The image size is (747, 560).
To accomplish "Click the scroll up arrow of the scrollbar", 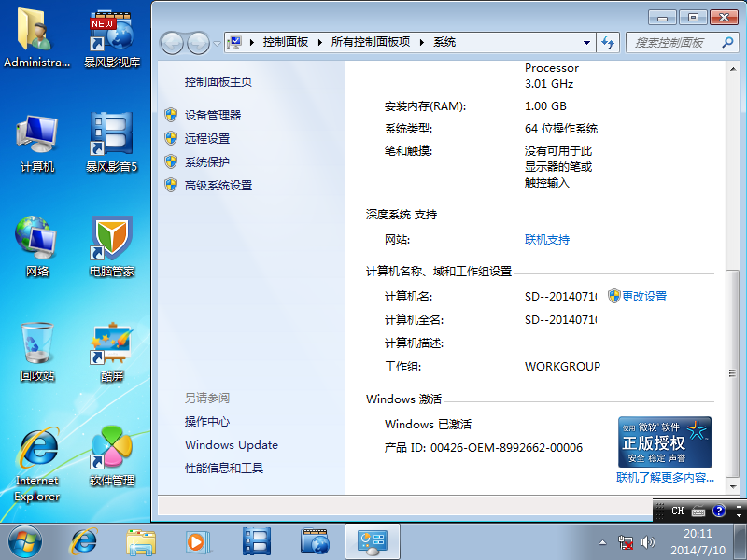I will tap(732, 69).
